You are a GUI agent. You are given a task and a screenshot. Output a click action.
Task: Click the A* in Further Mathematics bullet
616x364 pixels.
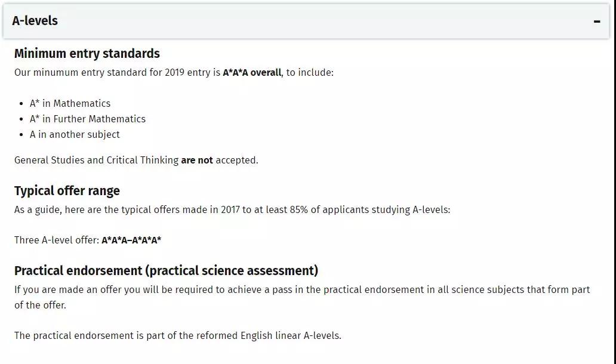point(88,119)
